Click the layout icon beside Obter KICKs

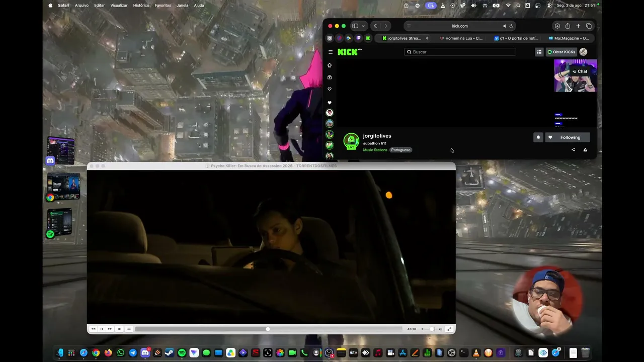(x=539, y=52)
